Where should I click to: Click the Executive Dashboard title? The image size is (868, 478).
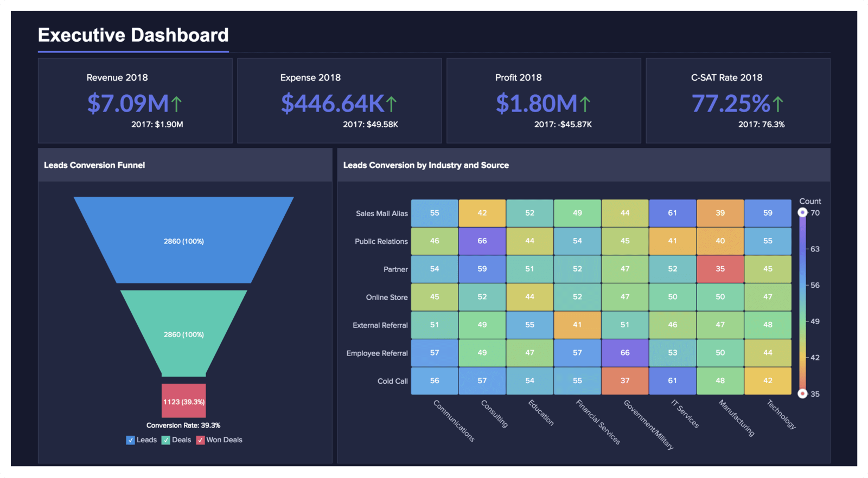[133, 35]
